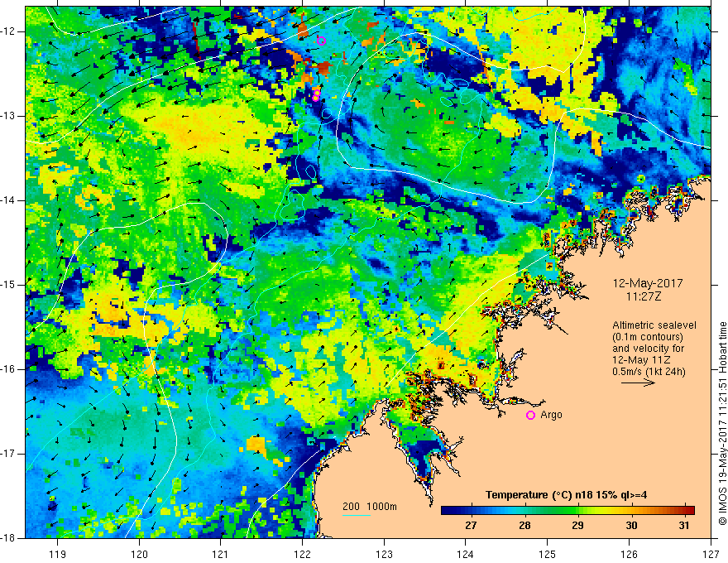The image size is (728, 563).
Task: Click the '125' longitude axis label
Action: [547, 554]
